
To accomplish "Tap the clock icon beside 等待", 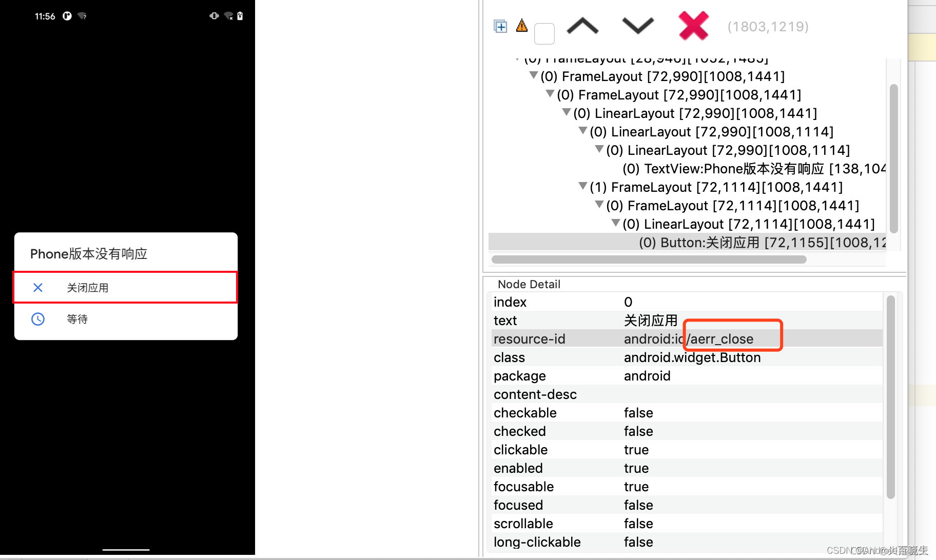I will point(38,319).
